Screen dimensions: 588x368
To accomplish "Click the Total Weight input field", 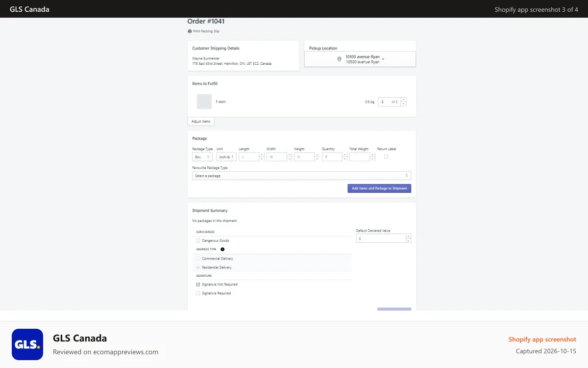I will coord(360,157).
